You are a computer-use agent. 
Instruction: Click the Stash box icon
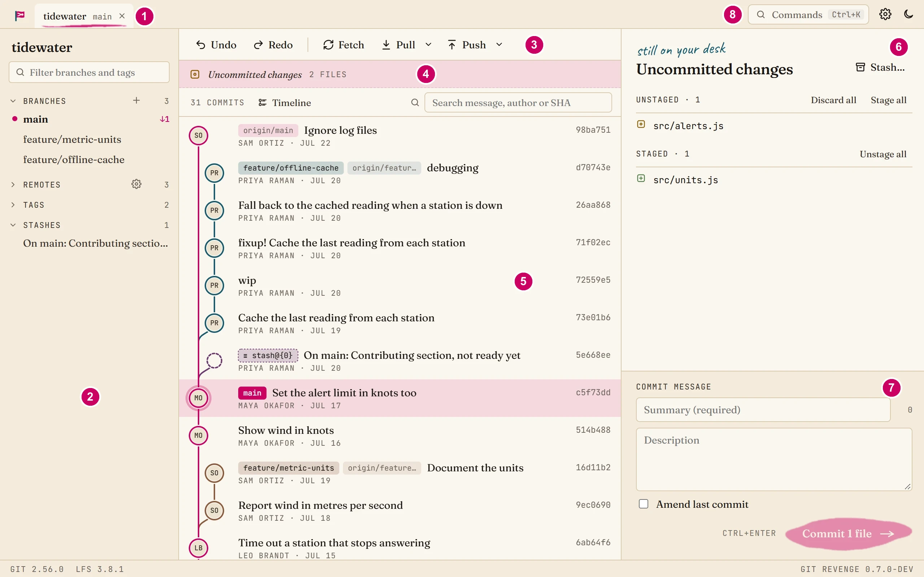click(x=860, y=67)
